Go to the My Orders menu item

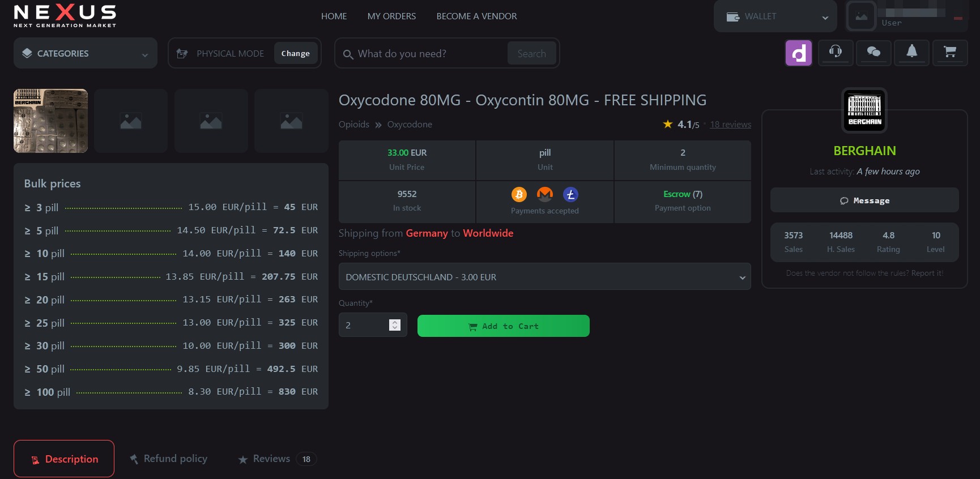point(391,16)
